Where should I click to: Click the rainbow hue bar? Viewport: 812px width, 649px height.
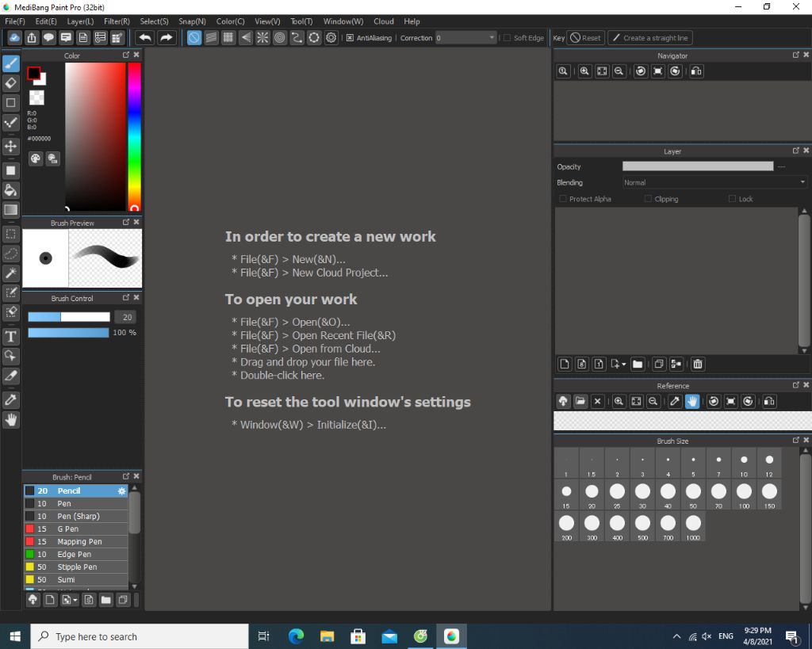point(134,136)
